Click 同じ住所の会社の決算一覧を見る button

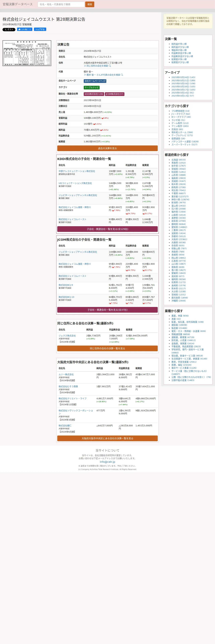click(x=107, y=349)
